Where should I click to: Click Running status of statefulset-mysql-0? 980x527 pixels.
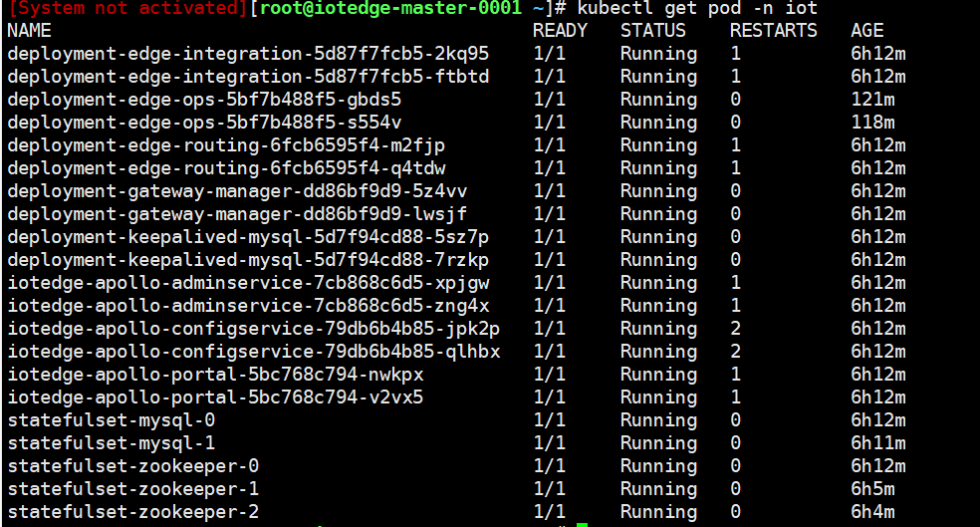click(658, 420)
